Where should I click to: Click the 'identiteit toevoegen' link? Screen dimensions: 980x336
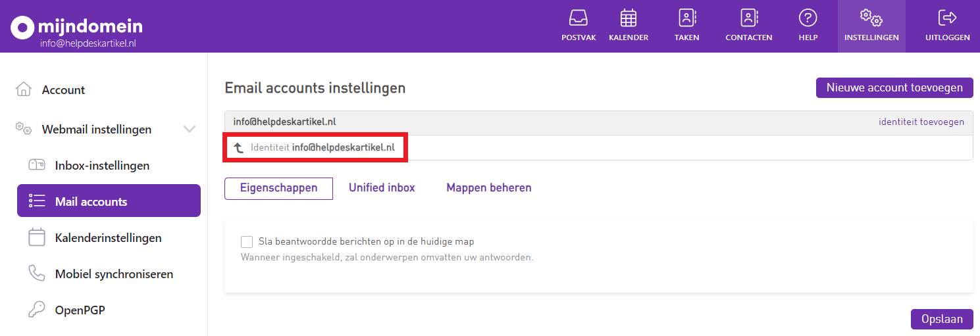click(x=921, y=122)
